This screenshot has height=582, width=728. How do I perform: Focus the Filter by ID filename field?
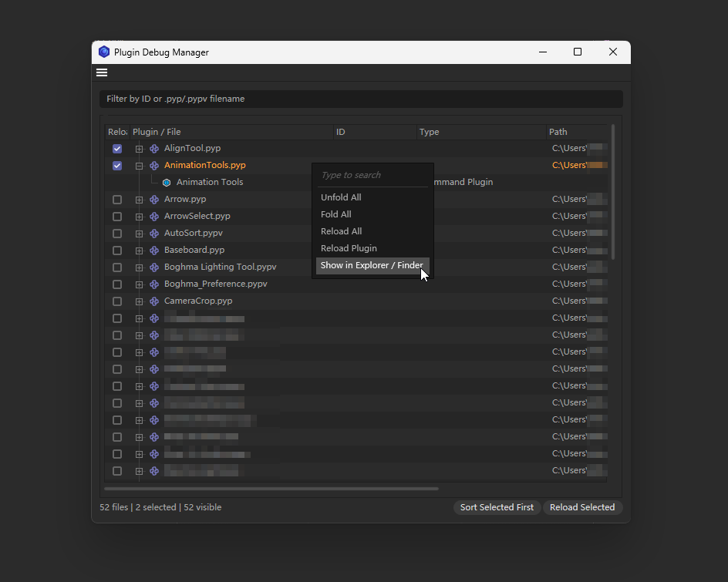pos(361,99)
